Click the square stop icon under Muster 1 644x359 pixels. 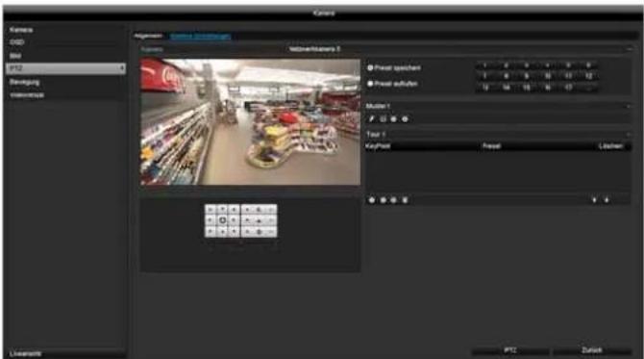pyautogui.click(x=383, y=118)
